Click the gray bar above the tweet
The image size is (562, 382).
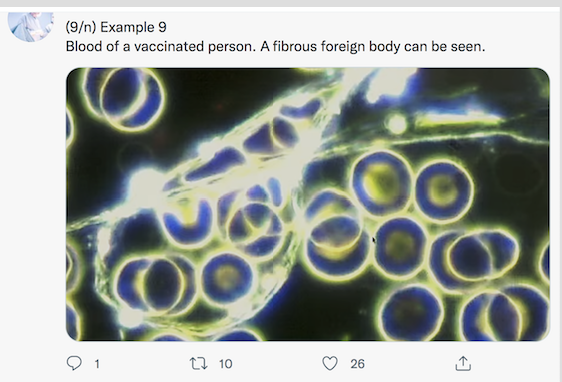click(x=281, y=3)
